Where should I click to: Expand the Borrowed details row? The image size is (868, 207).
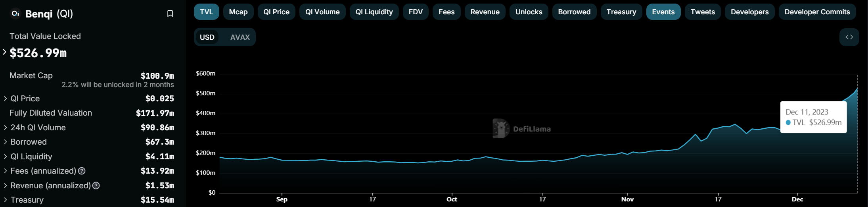pyautogui.click(x=6, y=142)
